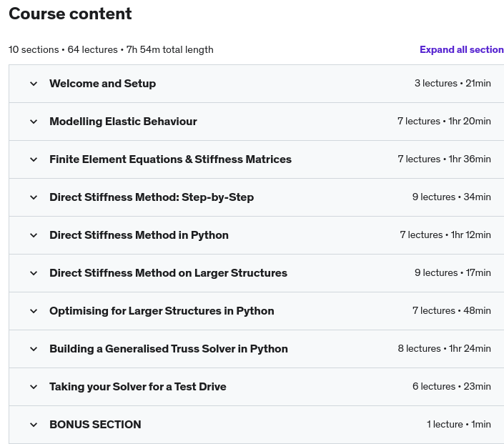The height and width of the screenshot is (444, 504).
Task: Open the Welcome and Setup section title
Action: (102, 84)
